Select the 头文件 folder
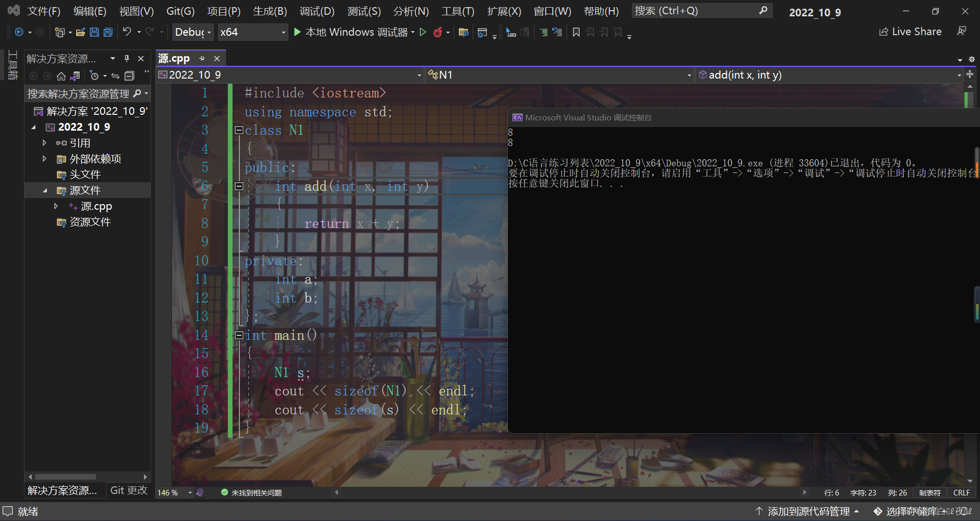The image size is (980, 521). click(79, 175)
